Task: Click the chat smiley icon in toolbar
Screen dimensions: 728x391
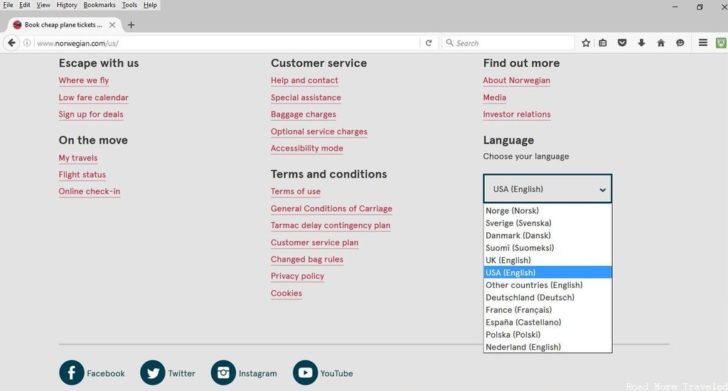Action: pyautogui.click(x=680, y=43)
